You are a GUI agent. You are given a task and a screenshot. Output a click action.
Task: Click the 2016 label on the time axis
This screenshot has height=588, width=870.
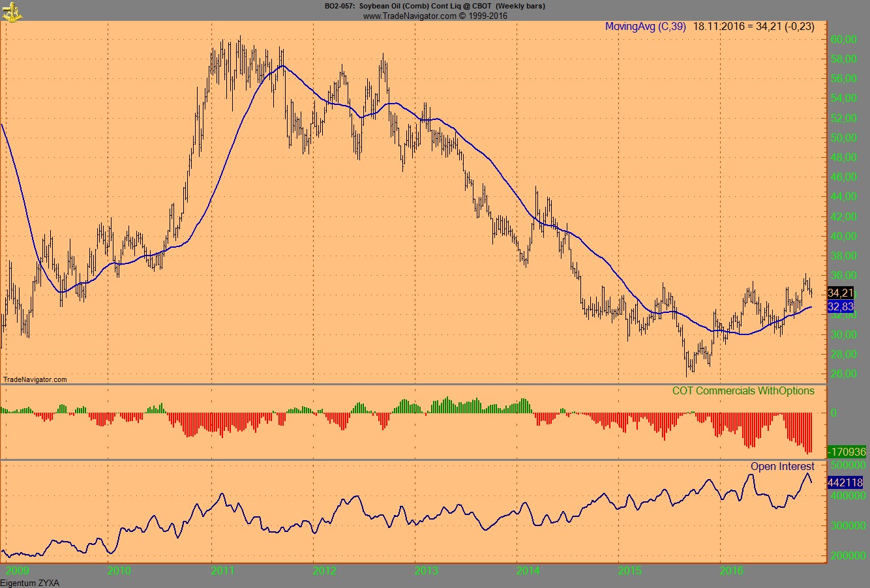733,570
